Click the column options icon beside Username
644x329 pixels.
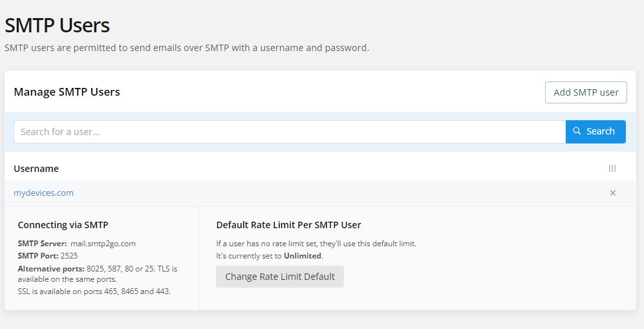point(612,169)
